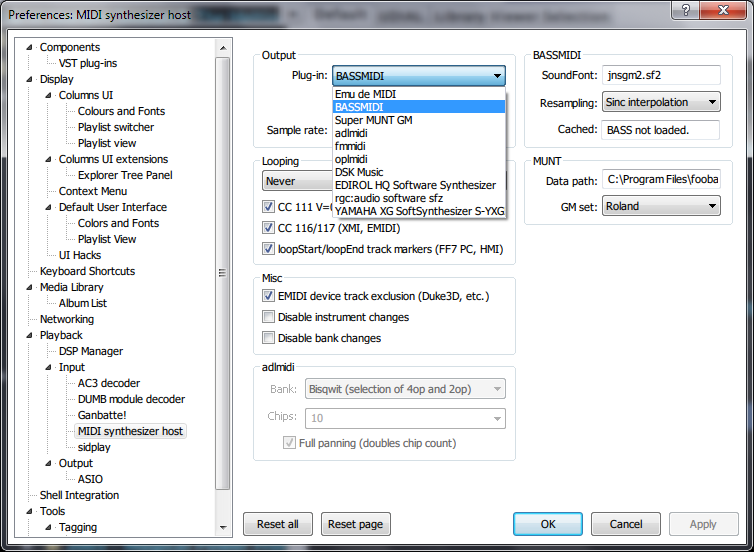Open Colors and Fonts under Default UI
This screenshot has width=754, height=552.
pos(118,223)
